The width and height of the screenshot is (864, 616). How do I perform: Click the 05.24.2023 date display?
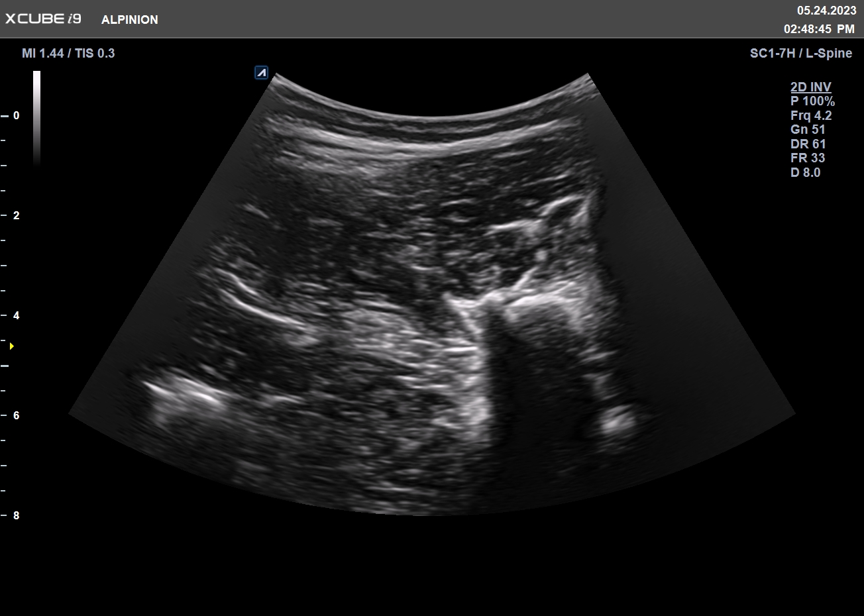coord(826,10)
